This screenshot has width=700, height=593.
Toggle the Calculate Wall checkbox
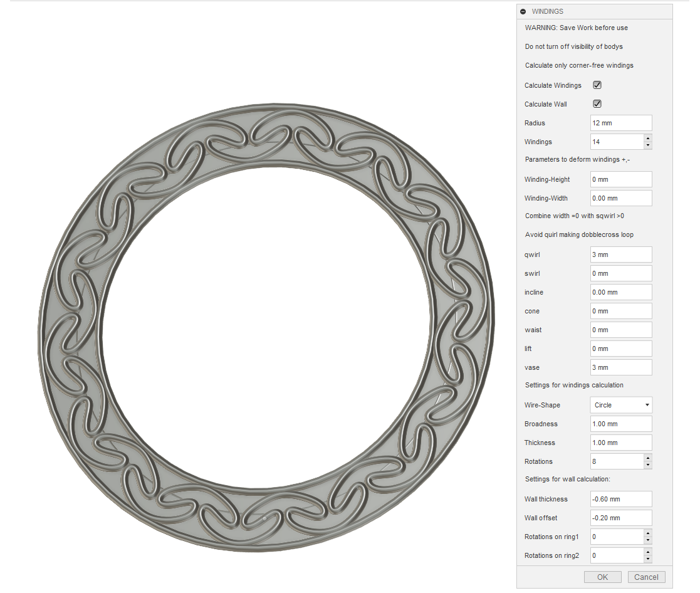[597, 103]
